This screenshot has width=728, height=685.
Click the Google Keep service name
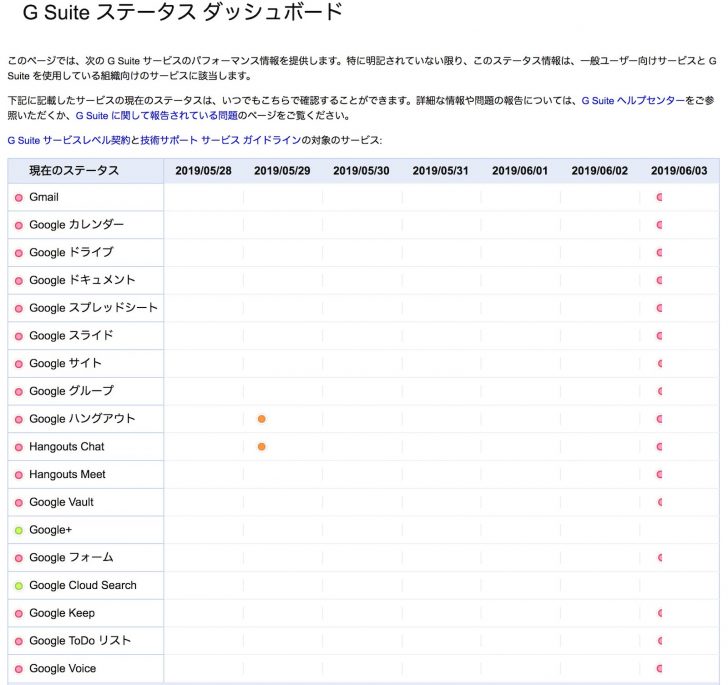(62, 613)
